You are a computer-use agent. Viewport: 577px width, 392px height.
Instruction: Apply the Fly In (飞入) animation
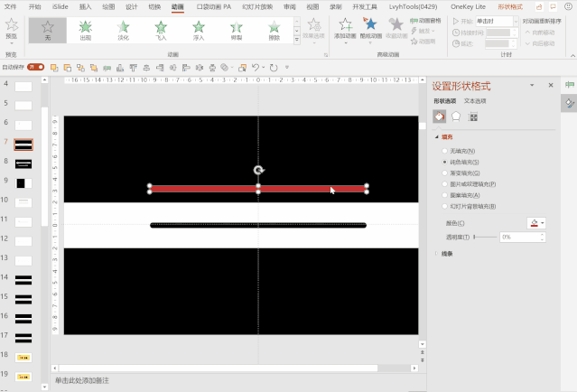(x=161, y=30)
